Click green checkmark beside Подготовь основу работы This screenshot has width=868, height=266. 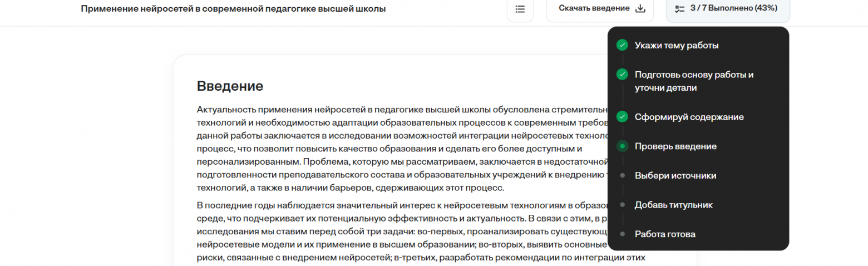[x=622, y=75]
